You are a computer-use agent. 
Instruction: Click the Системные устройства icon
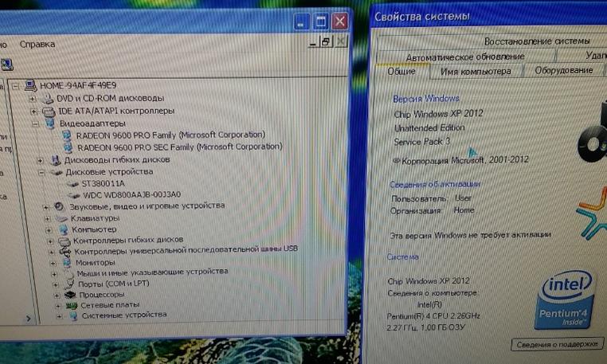point(73,316)
